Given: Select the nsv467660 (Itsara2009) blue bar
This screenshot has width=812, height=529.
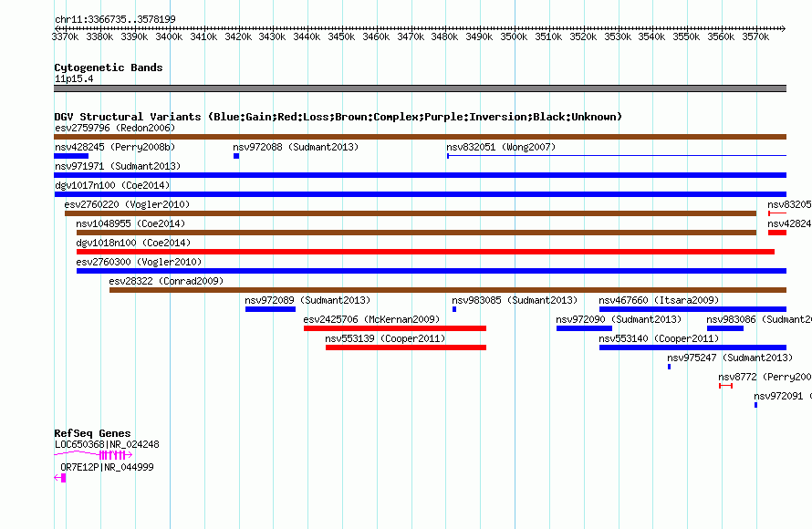Looking at the screenshot, I should [692, 309].
